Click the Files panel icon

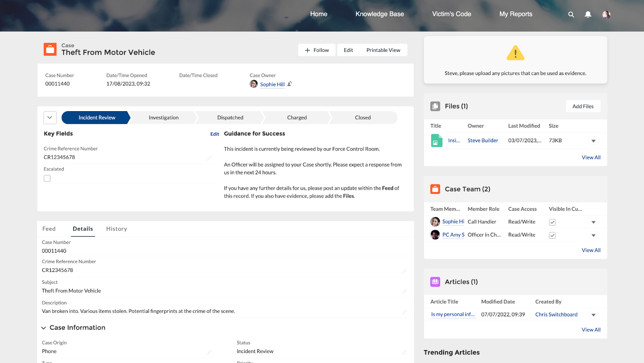click(435, 106)
